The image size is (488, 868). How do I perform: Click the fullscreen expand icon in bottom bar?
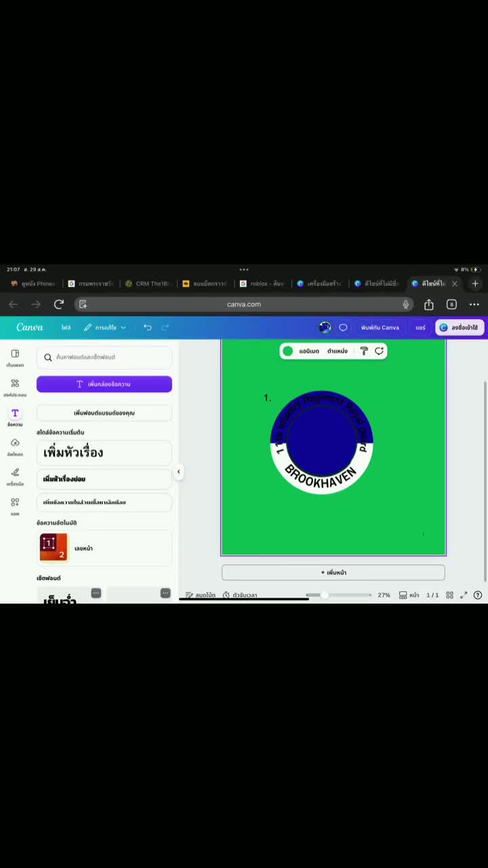click(x=464, y=595)
